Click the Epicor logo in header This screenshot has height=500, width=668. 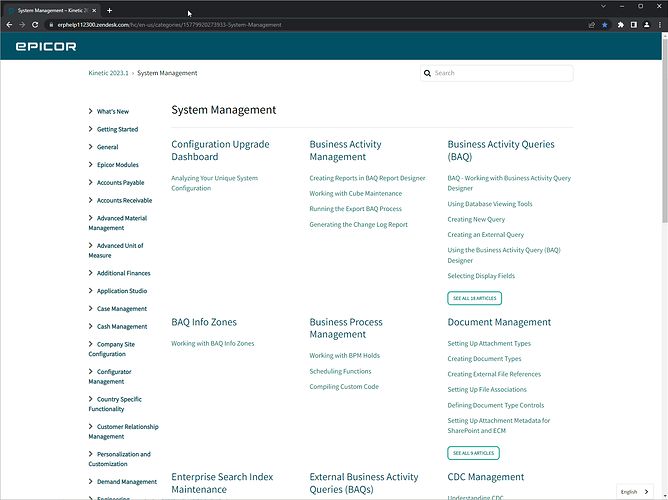point(46,46)
